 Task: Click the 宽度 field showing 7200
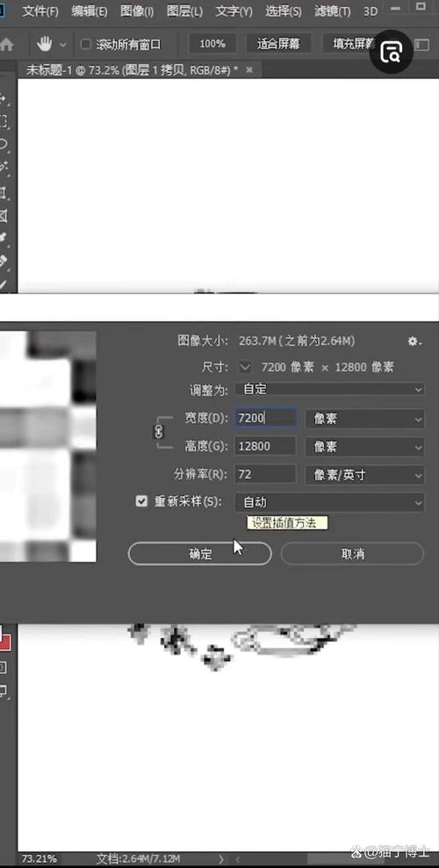tap(266, 419)
